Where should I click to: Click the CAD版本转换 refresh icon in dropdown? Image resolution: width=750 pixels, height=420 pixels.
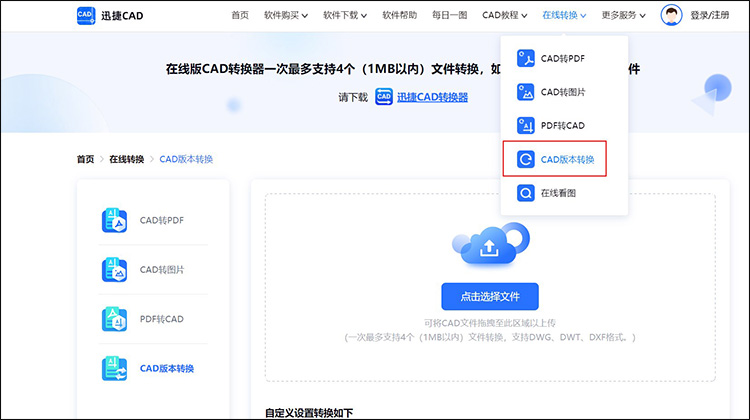pos(526,159)
